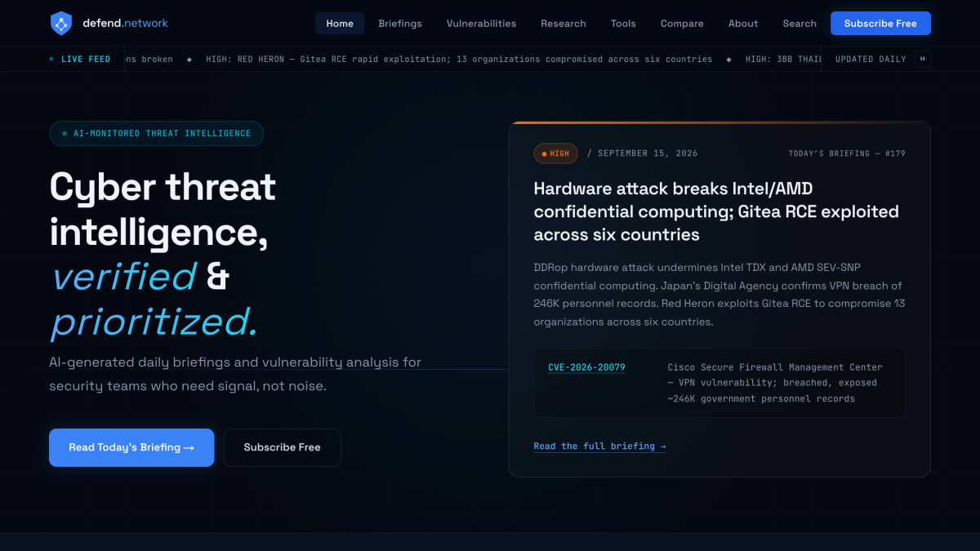Screen dimensions: 980x551
Task: Open the CVE-2026-20079 link
Action: pyautogui.click(x=586, y=367)
